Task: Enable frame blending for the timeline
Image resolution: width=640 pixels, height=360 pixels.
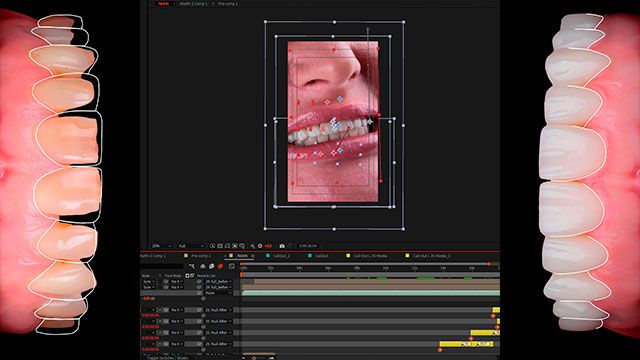Action: (x=211, y=266)
